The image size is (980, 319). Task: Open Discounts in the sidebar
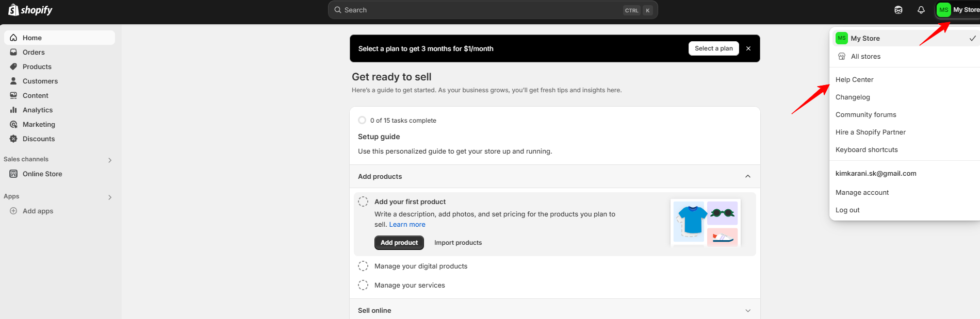click(38, 139)
